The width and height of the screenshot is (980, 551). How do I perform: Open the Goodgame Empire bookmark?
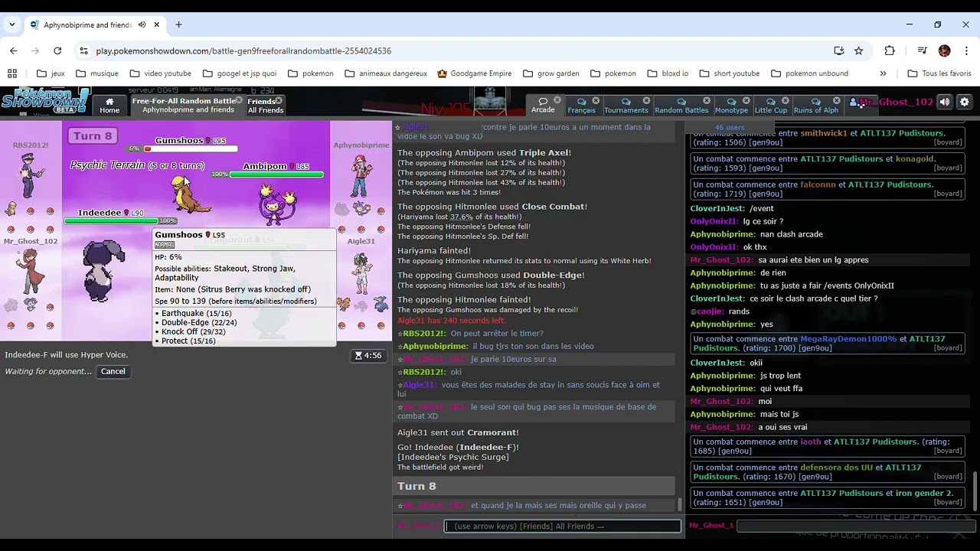[x=474, y=73]
